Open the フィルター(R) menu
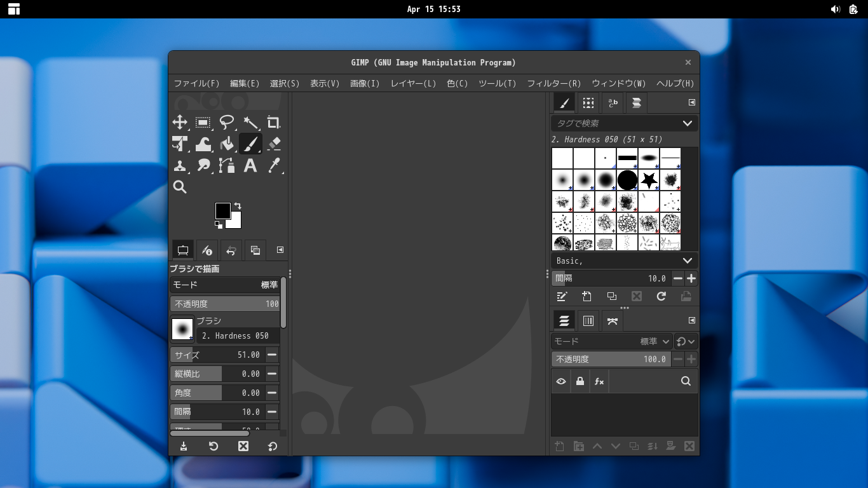 (553, 83)
